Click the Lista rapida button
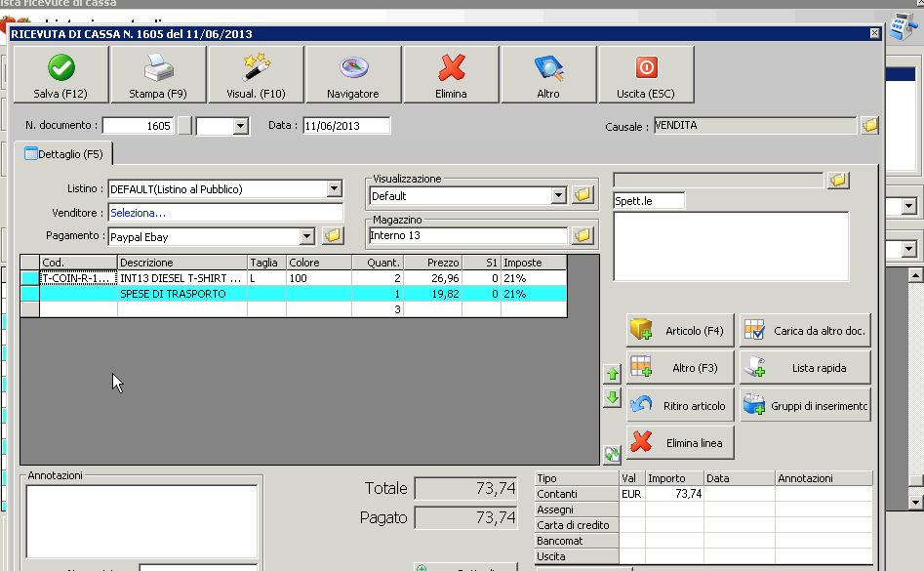 tap(805, 368)
